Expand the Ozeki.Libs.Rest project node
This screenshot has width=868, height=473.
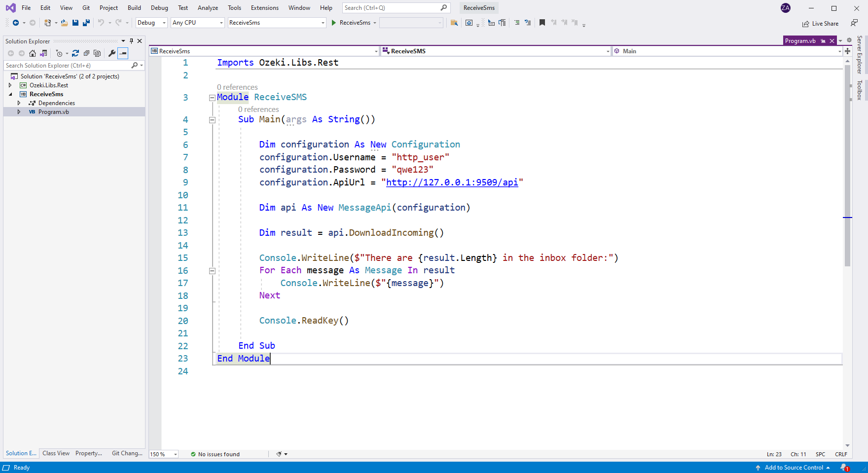10,85
